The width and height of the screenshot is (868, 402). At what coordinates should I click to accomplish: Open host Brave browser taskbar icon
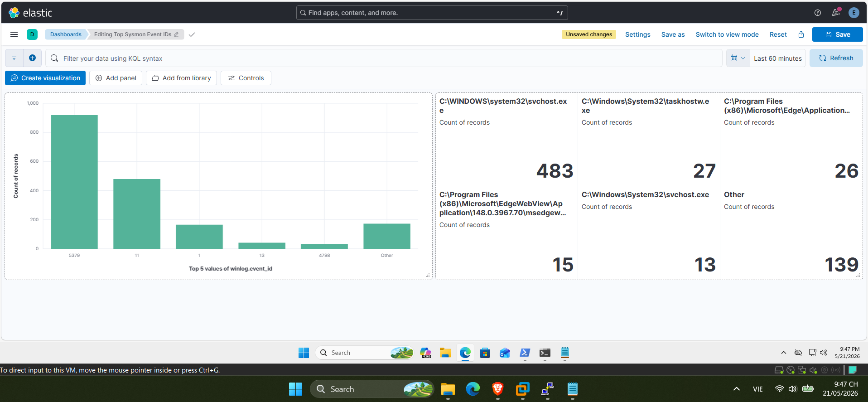(x=498, y=389)
